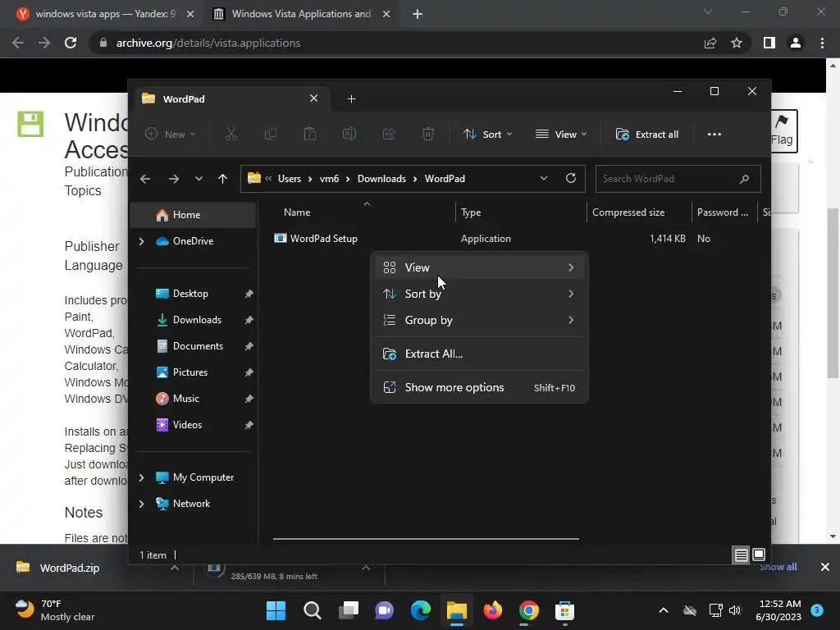Viewport: 840px width, 630px height.
Task: Show hidden system tray icons
Action: pos(663,610)
